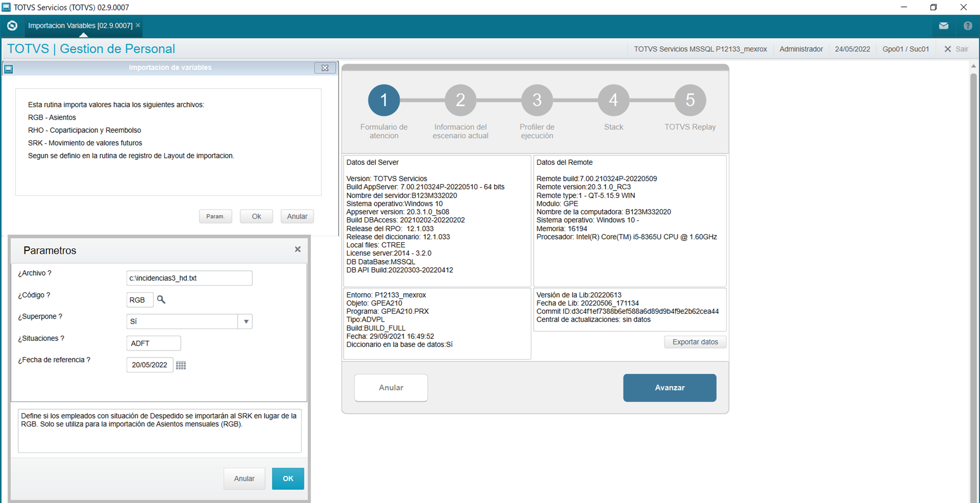Viewport: 980px width, 503px height.
Task: Select step 1 Formulario de atencion
Action: (x=384, y=100)
